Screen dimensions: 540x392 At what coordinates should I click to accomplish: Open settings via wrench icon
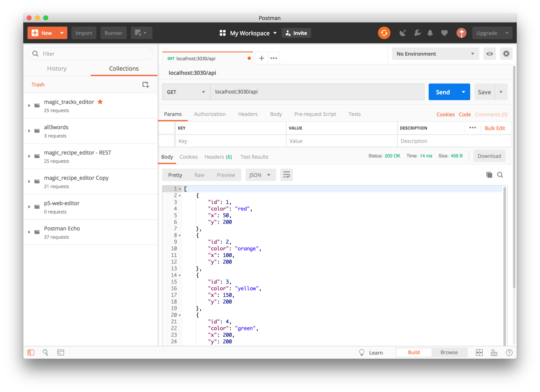click(x=417, y=33)
